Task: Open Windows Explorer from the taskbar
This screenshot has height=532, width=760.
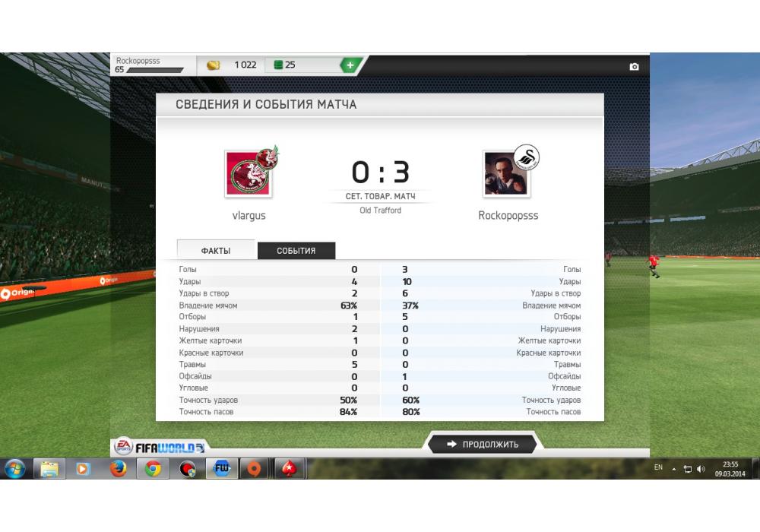Action: coord(49,468)
